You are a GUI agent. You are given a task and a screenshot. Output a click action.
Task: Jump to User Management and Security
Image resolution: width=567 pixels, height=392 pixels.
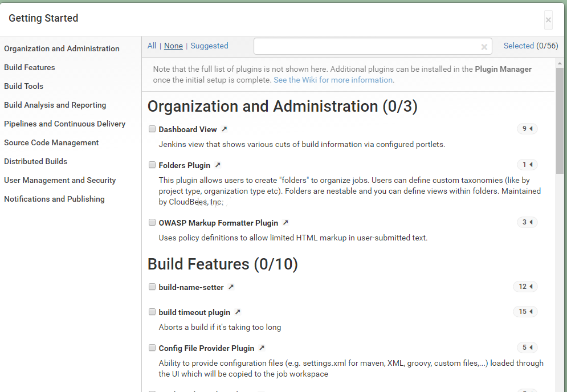[x=60, y=180]
